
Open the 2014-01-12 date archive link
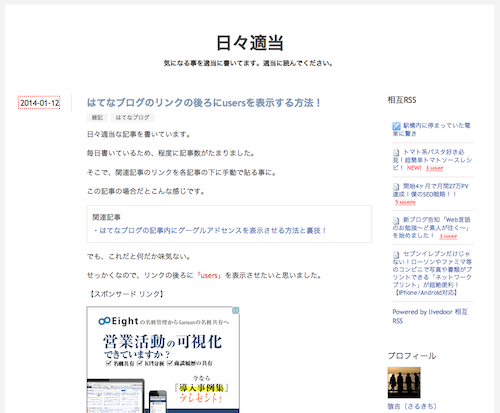point(39,103)
